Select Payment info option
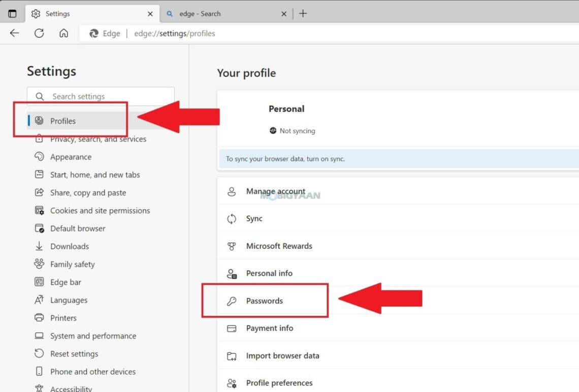 click(270, 328)
